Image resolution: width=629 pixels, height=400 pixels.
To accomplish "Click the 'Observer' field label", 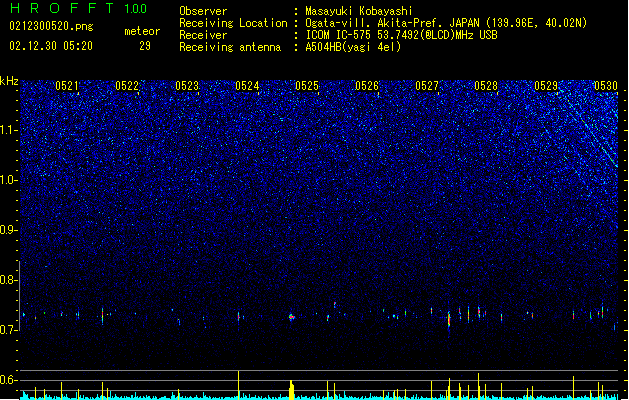I will click(x=203, y=11).
